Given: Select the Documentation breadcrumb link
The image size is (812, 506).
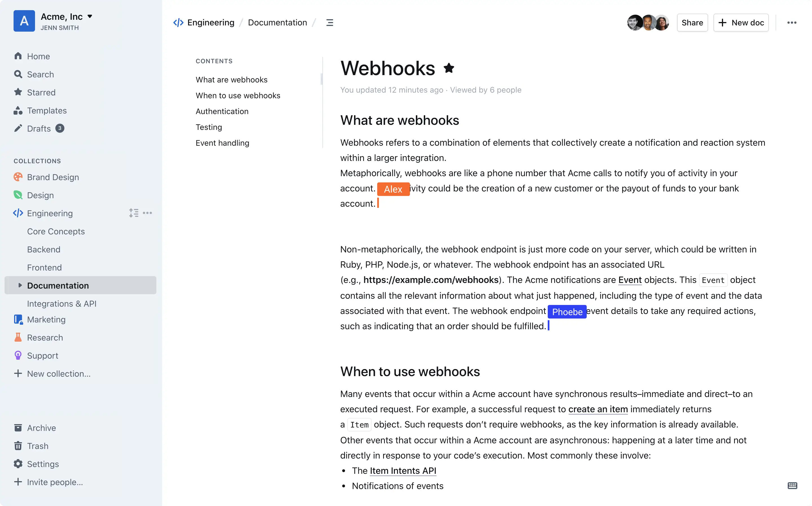Looking at the screenshot, I should click(x=278, y=22).
